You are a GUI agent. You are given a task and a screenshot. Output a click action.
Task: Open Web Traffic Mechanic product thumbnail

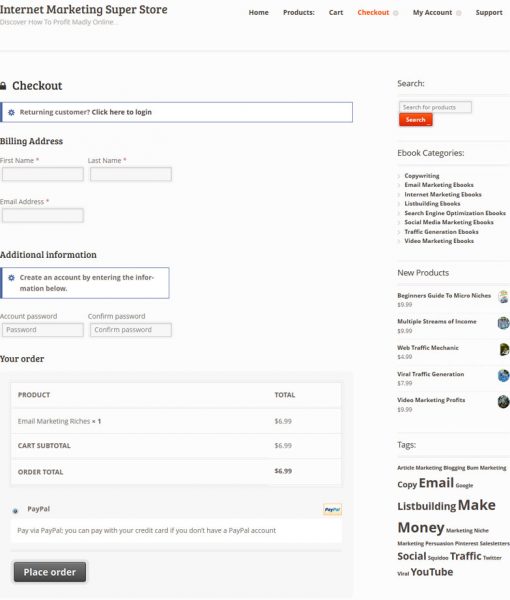coord(504,349)
